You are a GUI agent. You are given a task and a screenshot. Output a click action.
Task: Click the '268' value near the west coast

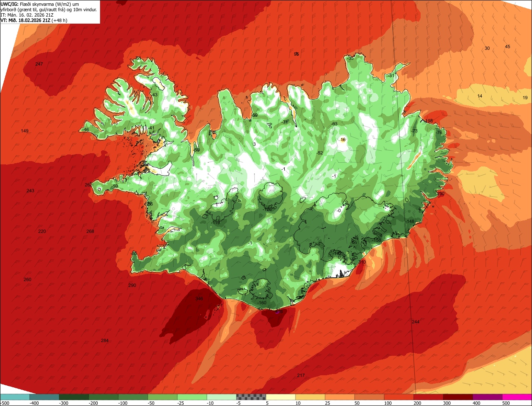(90, 231)
